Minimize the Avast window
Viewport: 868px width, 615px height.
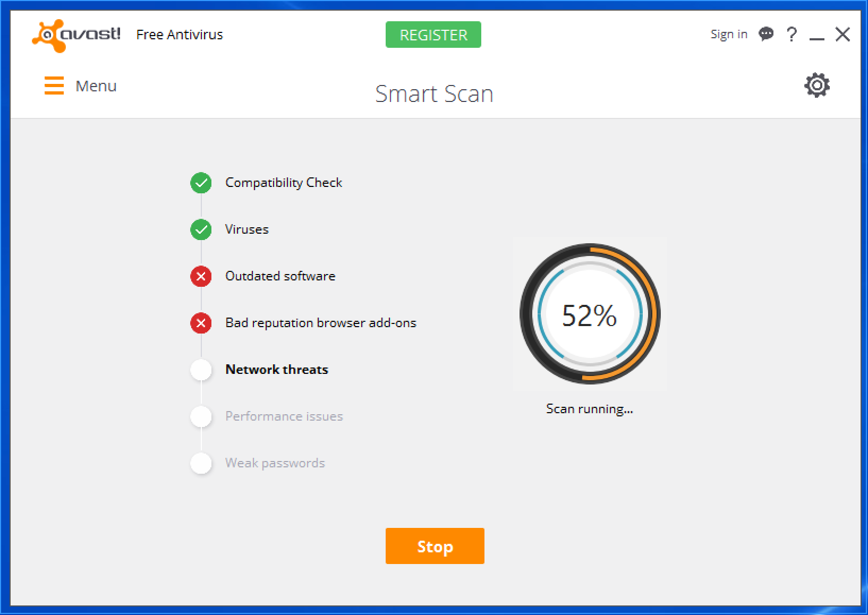coord(816,36)
